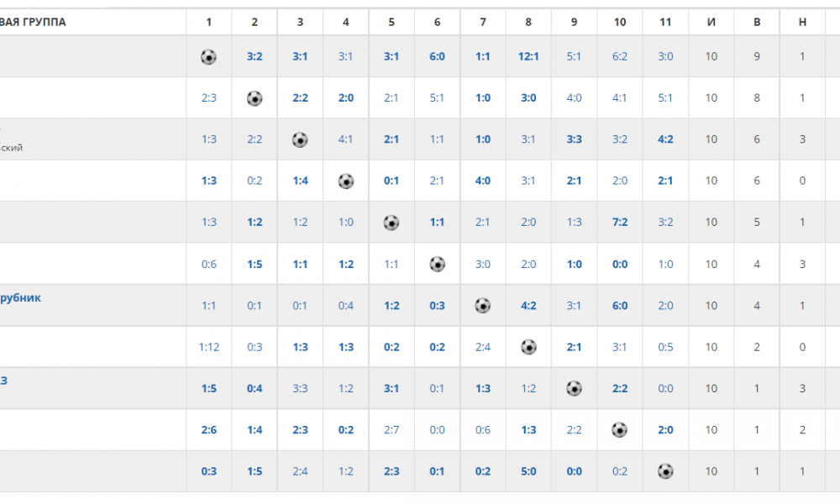Click the soccer ball icon under column 4

346,181
